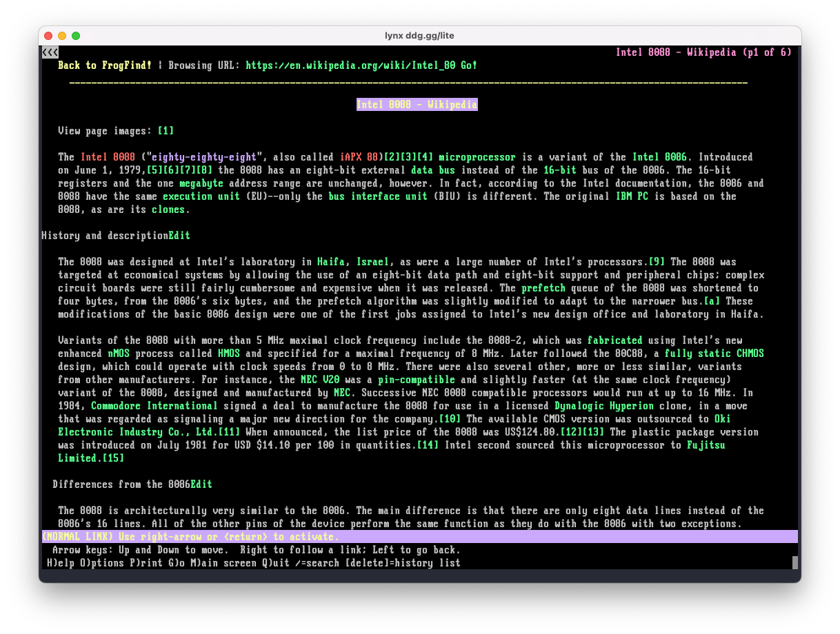The width and height of the screenshot is (840, 634).
Task: Click the 'M)ain screen' footer command
Action: click(x=223, y=563)
